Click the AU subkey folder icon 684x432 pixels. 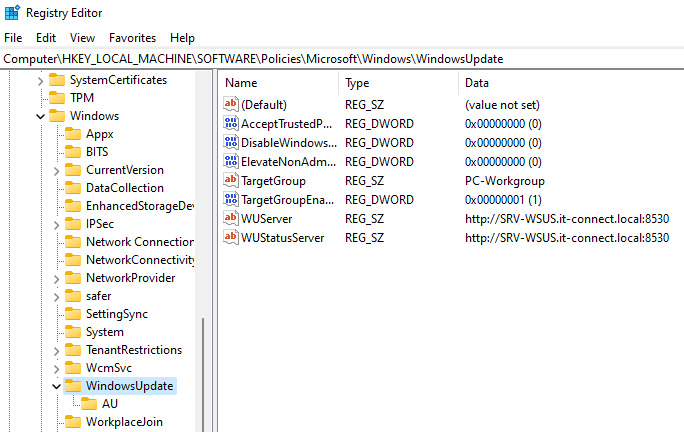[x=89, y=404]
